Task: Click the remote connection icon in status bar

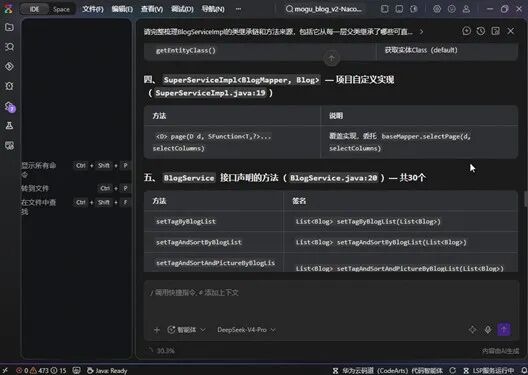Action: pos(5,370)
